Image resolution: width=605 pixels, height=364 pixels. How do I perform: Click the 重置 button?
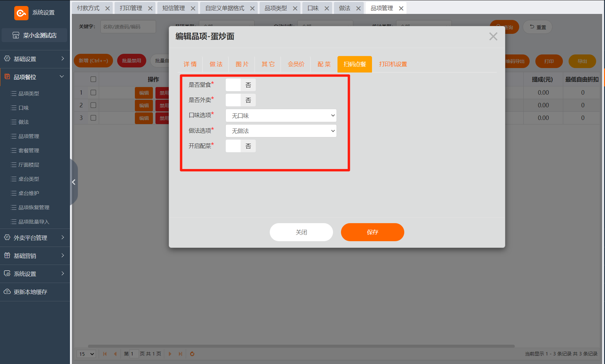point(538,27)
